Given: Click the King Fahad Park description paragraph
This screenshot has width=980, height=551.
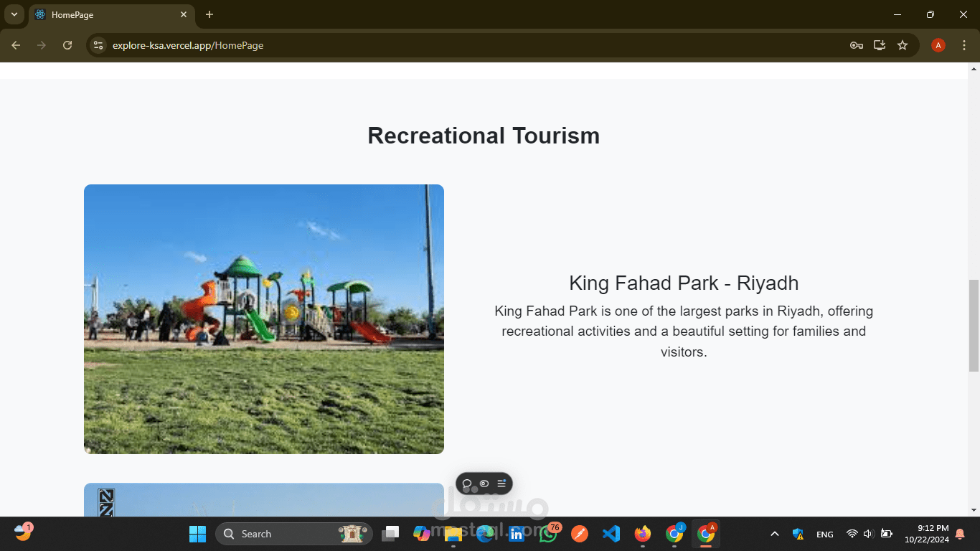Looking at the screenshot, I should pos(684,331).
